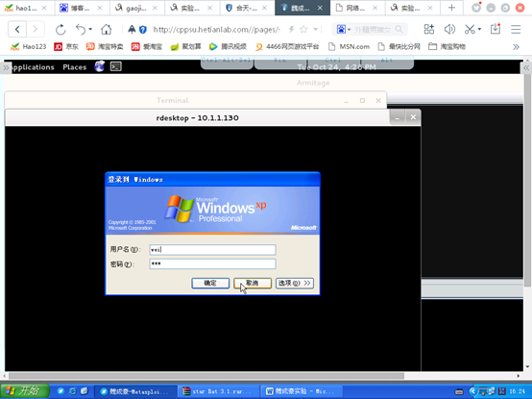Open the Metasploi... taskbar window
532x399 pixels.
tap(135, 391)
